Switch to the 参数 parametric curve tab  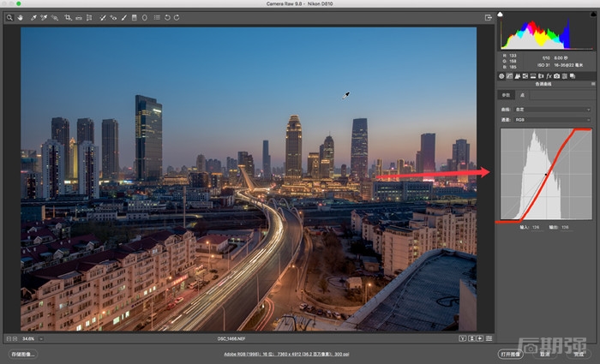click(x=506, y=95)
